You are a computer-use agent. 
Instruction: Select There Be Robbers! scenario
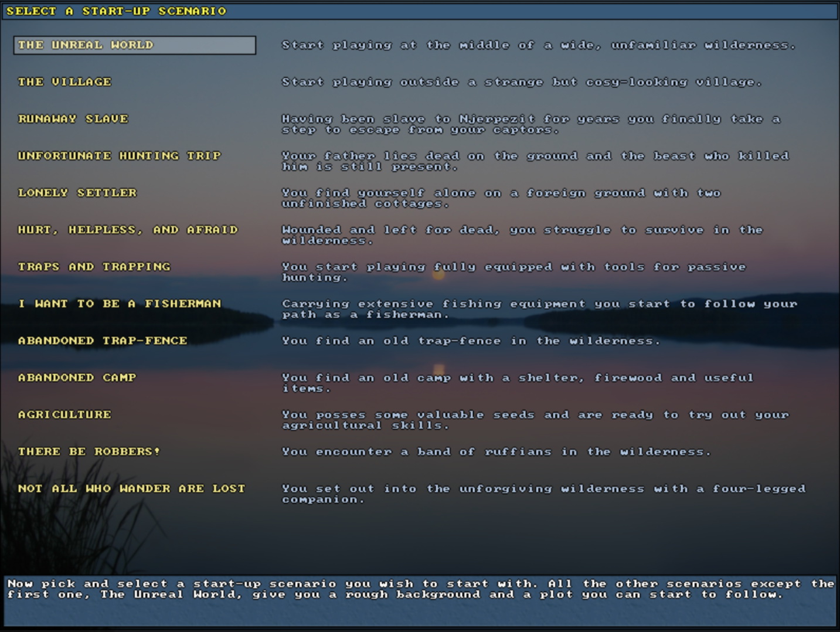click(x=89, y=451)
